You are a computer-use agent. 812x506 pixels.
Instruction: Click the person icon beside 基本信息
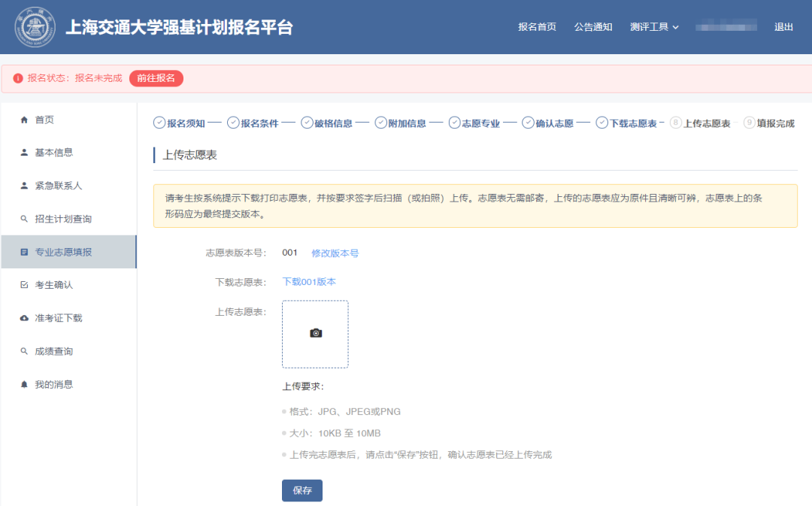(24, 153)
